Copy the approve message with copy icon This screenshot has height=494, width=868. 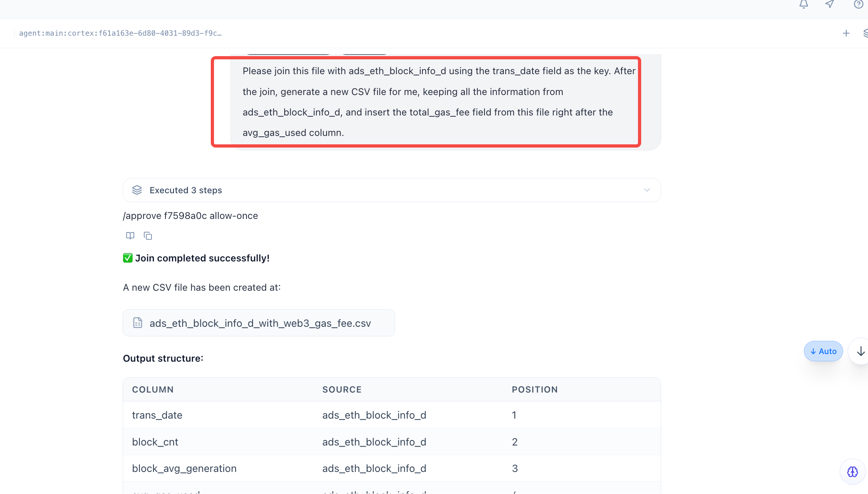click(148, 236)
